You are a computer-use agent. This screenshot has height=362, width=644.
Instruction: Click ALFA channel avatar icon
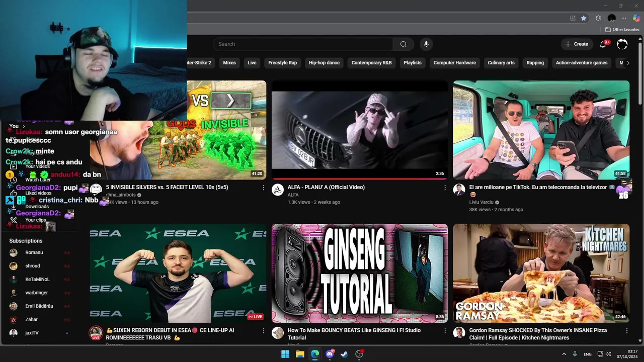[278, 190]
